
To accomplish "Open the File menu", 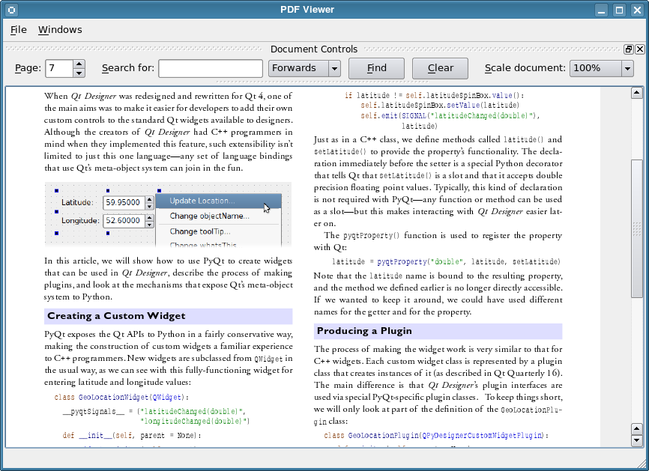I will (19, 30).
